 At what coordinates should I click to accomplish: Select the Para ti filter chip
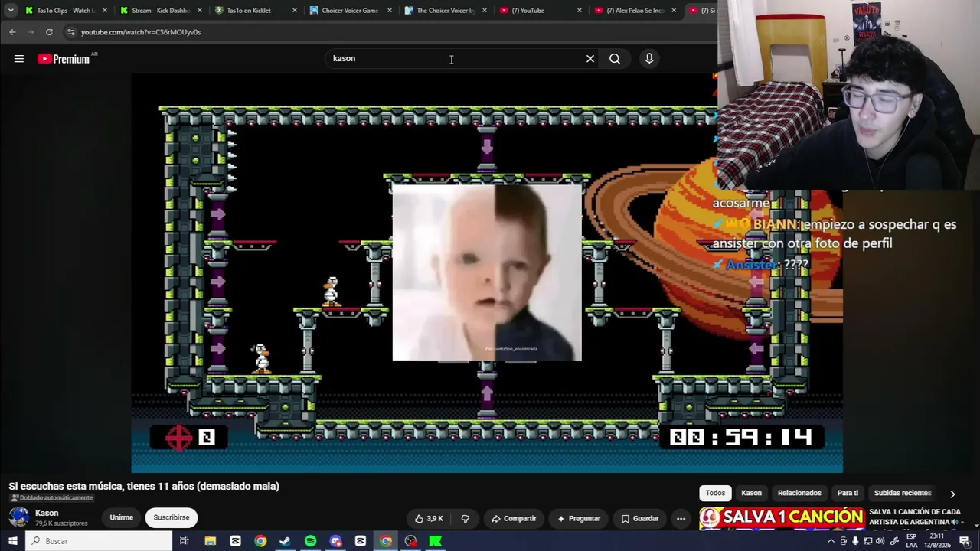point(848,493)
